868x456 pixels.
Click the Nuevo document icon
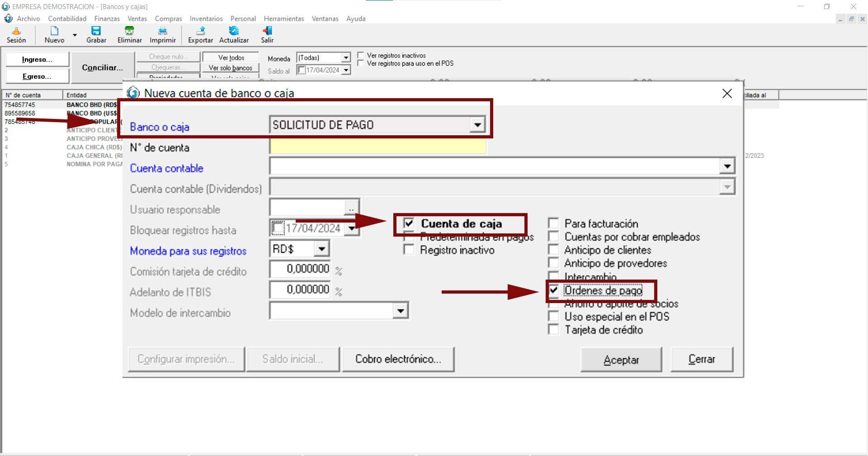click(54, 31)
